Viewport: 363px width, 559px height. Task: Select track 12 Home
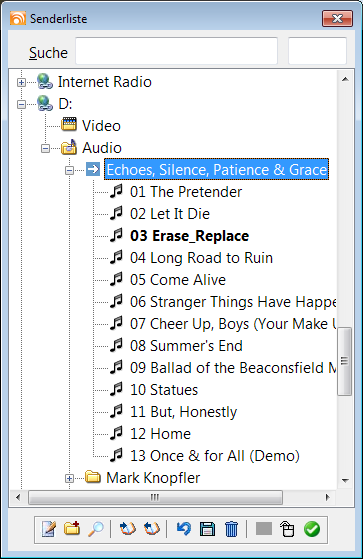(x=160, y=434)
